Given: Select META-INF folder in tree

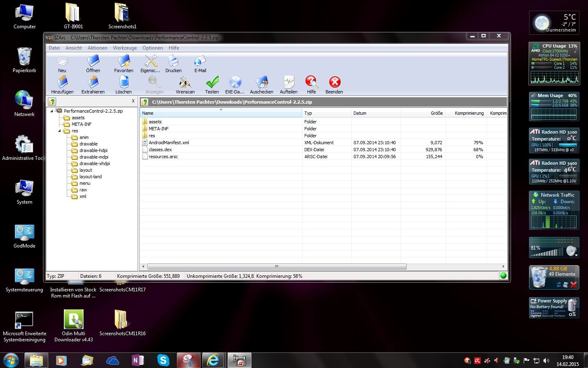Looking at the screenshot, I should pos(81,124).
